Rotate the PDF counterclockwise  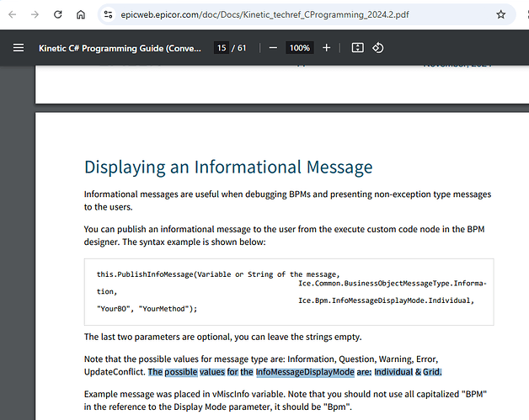(x=378, y=48)
